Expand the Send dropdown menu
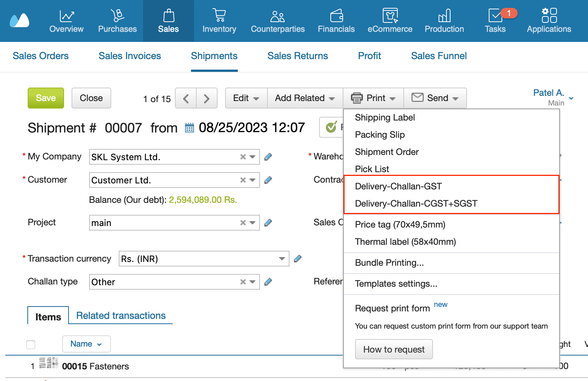 point(435,98)
